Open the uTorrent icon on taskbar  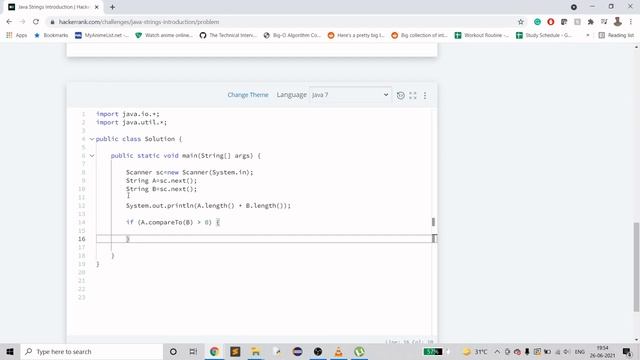click(x=360, y=351)
